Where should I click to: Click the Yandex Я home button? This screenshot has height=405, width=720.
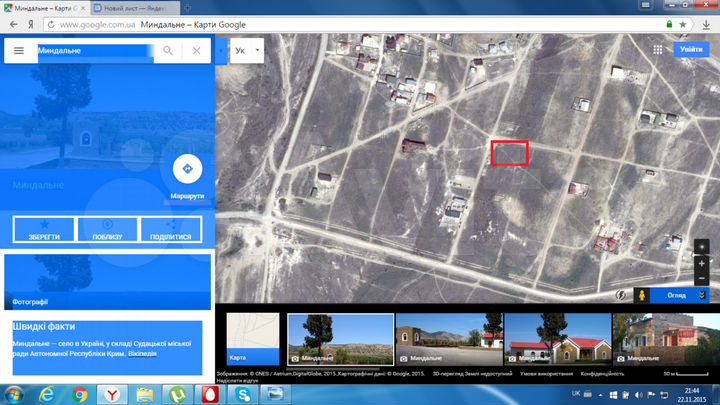31,25
